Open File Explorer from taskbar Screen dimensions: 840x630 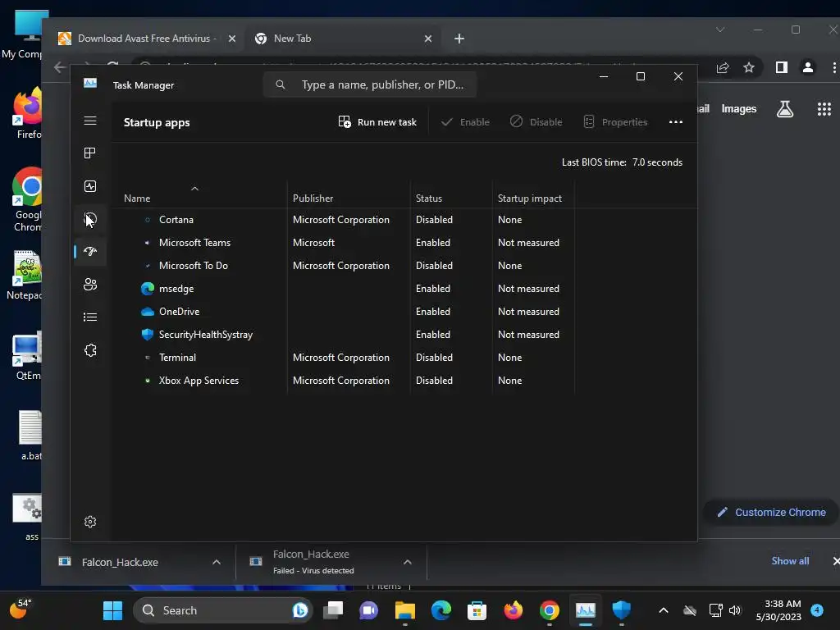pos(405,610)
